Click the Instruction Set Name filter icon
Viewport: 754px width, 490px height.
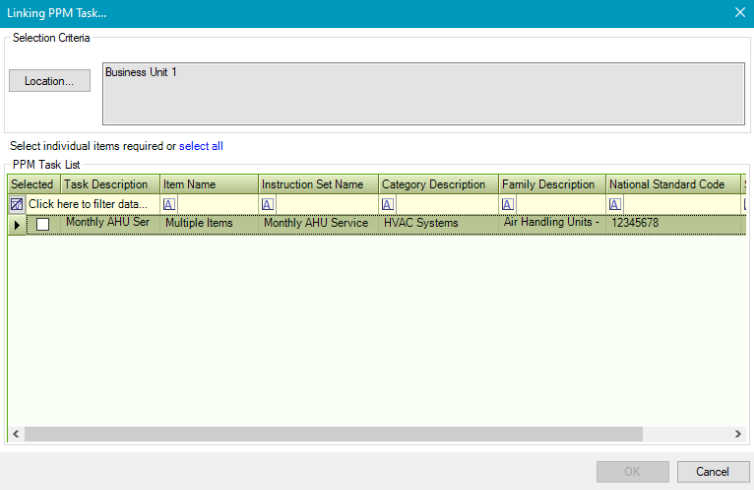(268, 204)
